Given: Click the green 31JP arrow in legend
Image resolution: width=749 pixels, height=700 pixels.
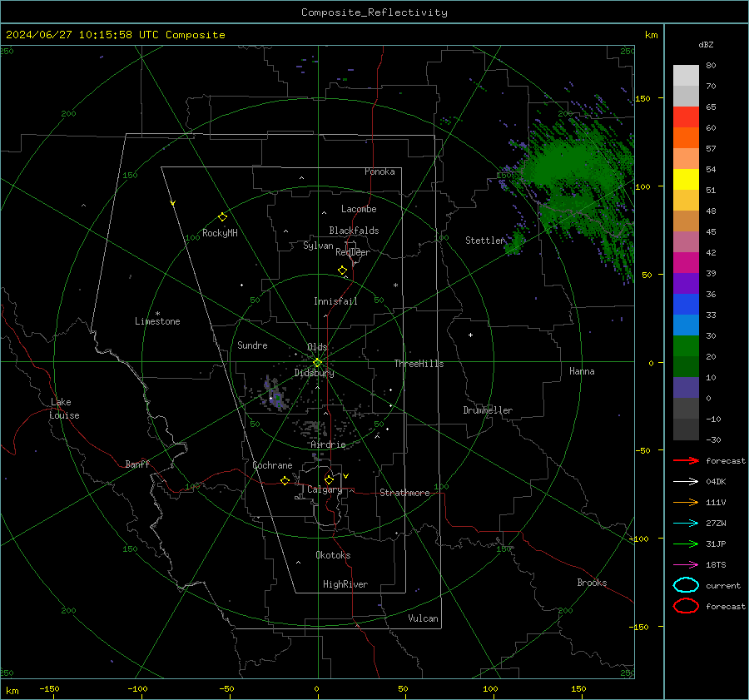Looking at the screenshot, I should (x=686, y=544).
